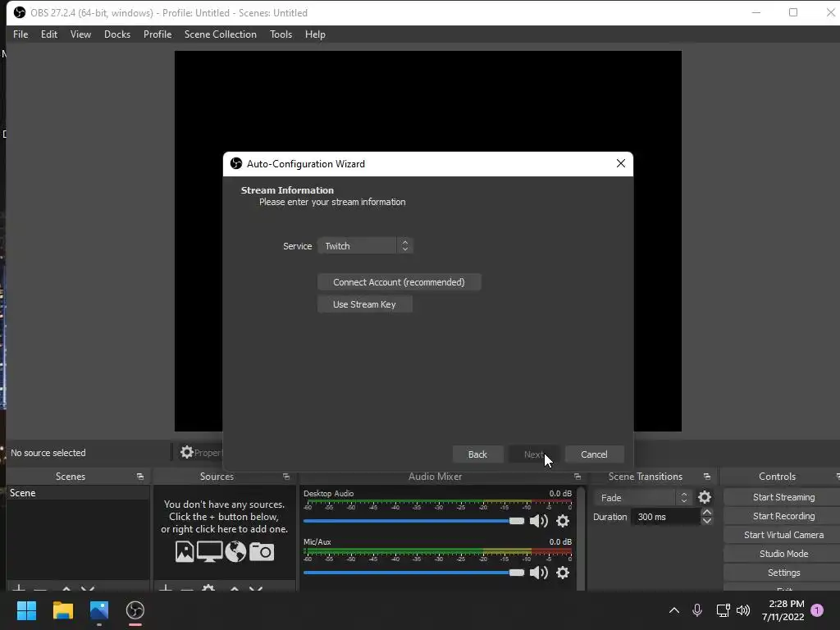The height and width of the screenshot is (630, 840).
Task: Click Start Recording
Action: point(783,516)
